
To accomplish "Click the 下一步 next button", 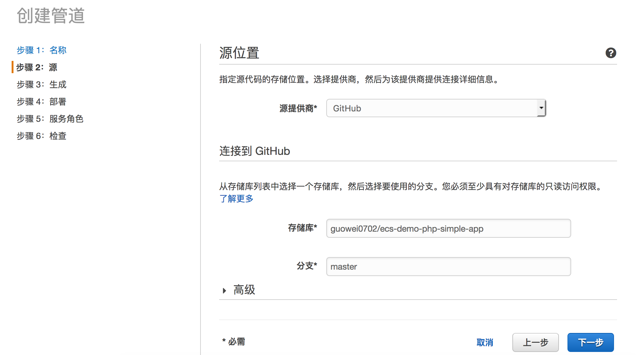I will (590, 342).
